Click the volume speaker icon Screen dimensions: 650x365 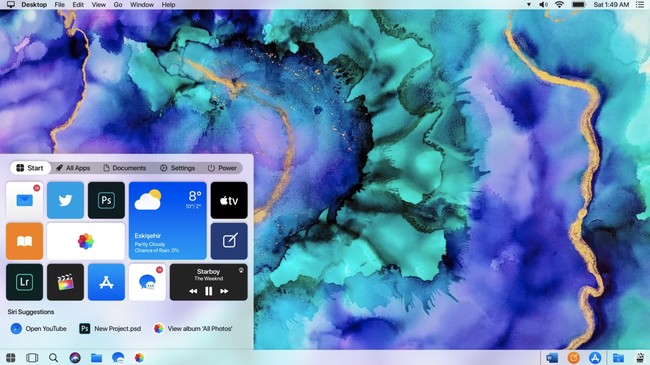543,5
